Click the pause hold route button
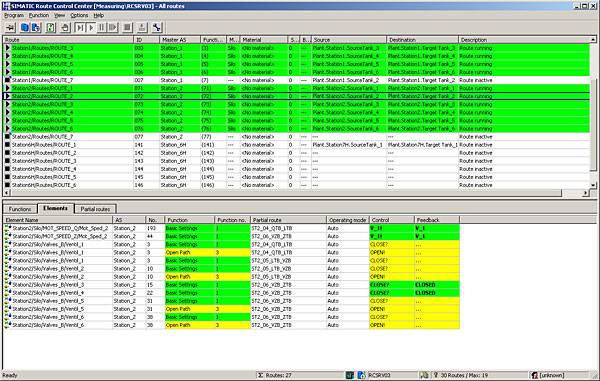The width and height of the screenshot is (600, 381). coord(101,28)
